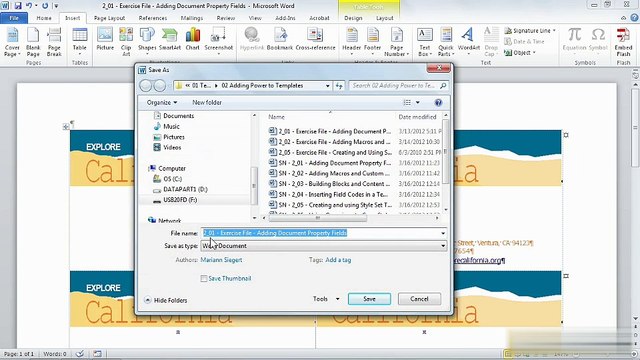The width and height of the screenshot is (640, 360).
Task: Open Quick Parts from ribbon
Action: pos(446,42)
